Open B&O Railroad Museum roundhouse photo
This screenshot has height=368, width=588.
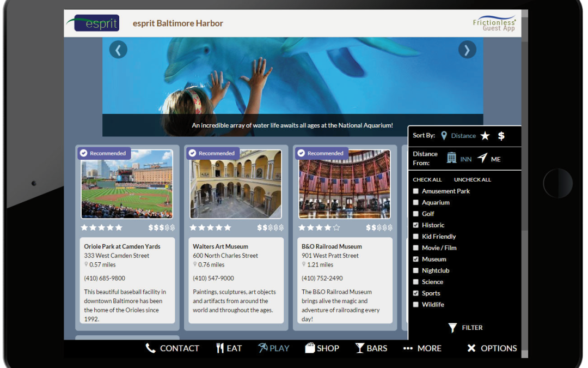click(345, 184)
